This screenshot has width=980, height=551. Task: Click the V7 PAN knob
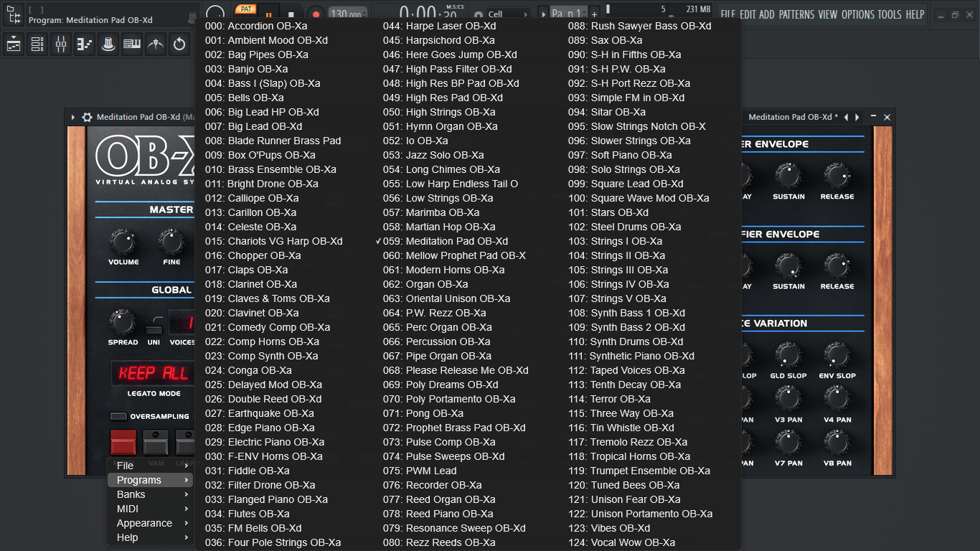pyautogui.click(x=788, y=443)
